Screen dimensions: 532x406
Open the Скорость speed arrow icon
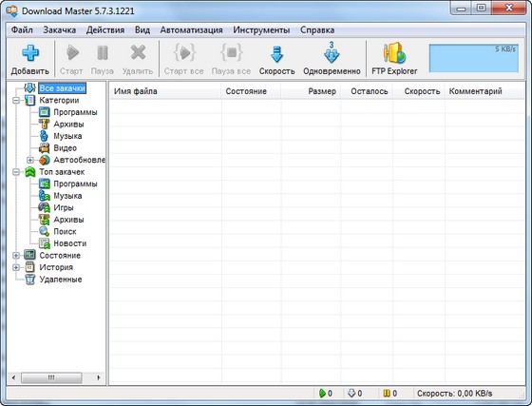tap(276, 54)
